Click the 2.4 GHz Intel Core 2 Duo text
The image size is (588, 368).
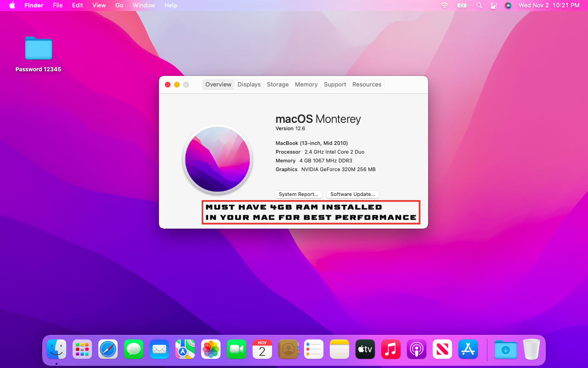334,152
